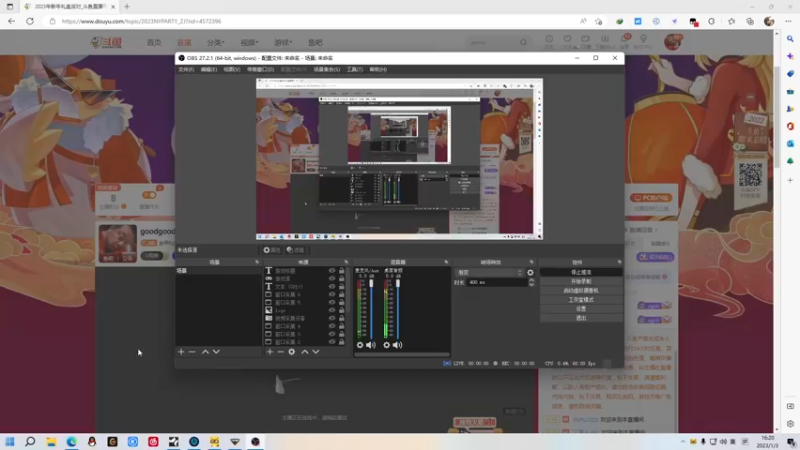The height and width of the screenshot is (450, 800).
Task: Open 游戏 dropdown in Douyu navigation
Action: click(x=283, y=42)
